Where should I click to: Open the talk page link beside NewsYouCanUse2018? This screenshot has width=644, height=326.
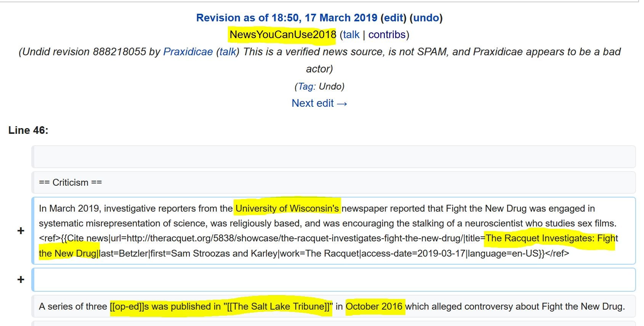[x=351, y=35]
